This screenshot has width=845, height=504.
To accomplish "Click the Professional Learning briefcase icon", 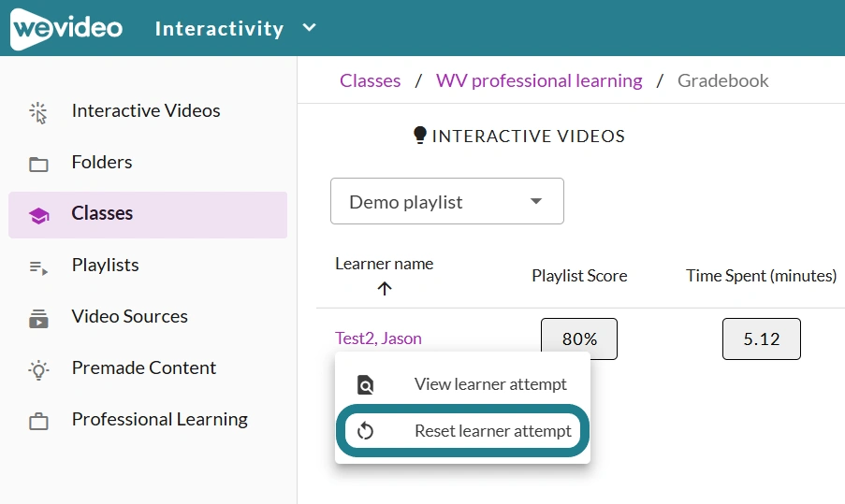I will (38, 421).
